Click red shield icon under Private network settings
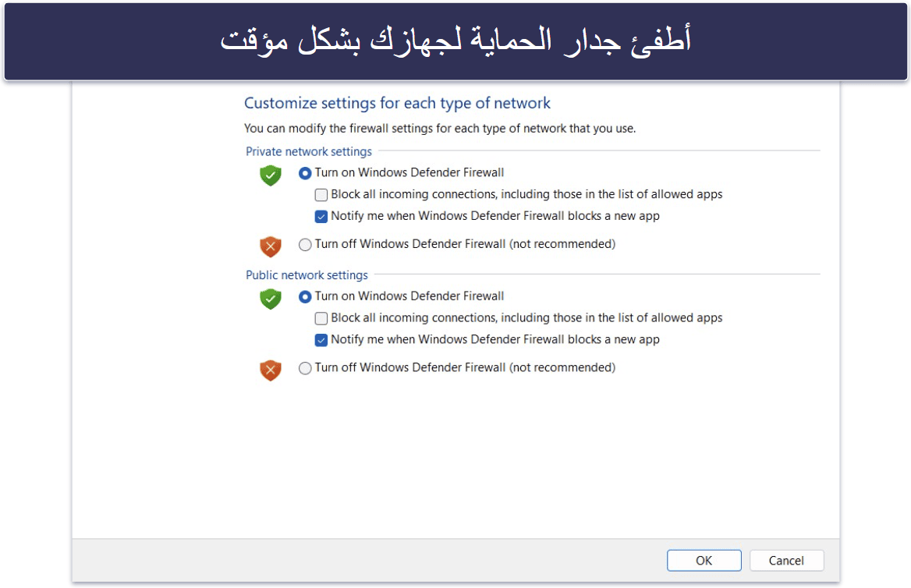Image resolution: width=911 pixels, height=588 pixels. coord(270,246)
